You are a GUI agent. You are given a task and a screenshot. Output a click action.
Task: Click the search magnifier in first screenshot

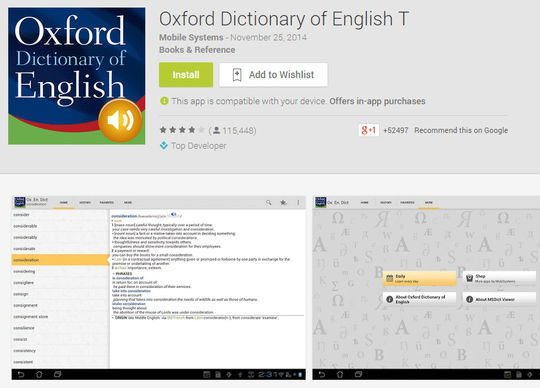[269, 202]
